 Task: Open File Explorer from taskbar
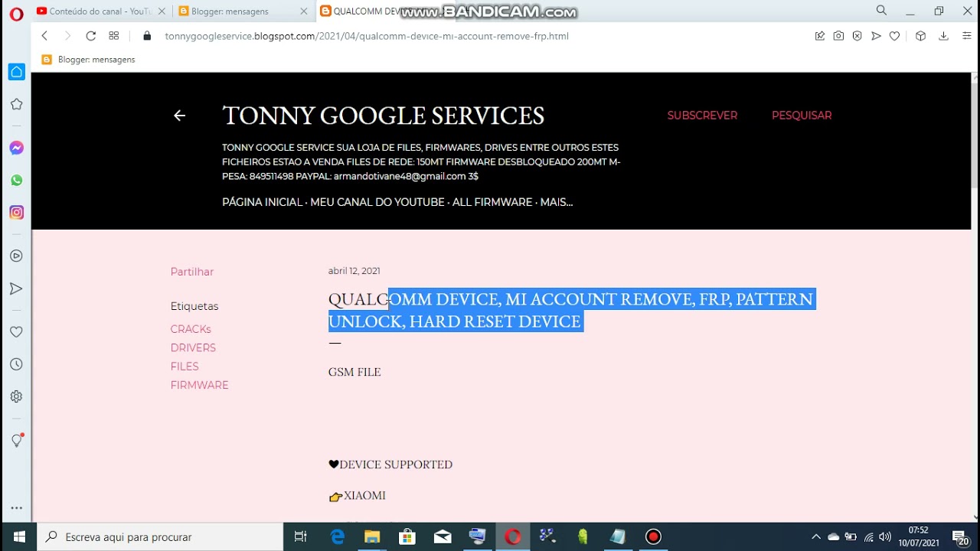tap(372, 536)
